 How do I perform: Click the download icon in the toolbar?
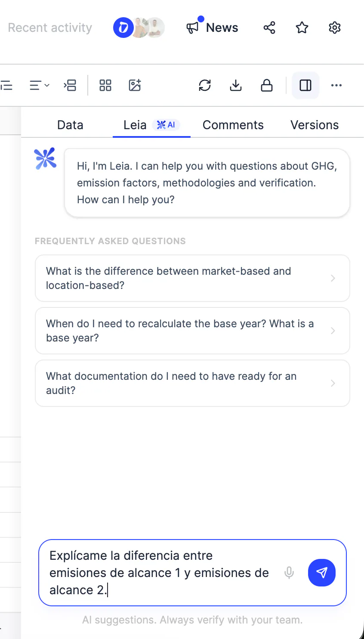click(236, 85)
